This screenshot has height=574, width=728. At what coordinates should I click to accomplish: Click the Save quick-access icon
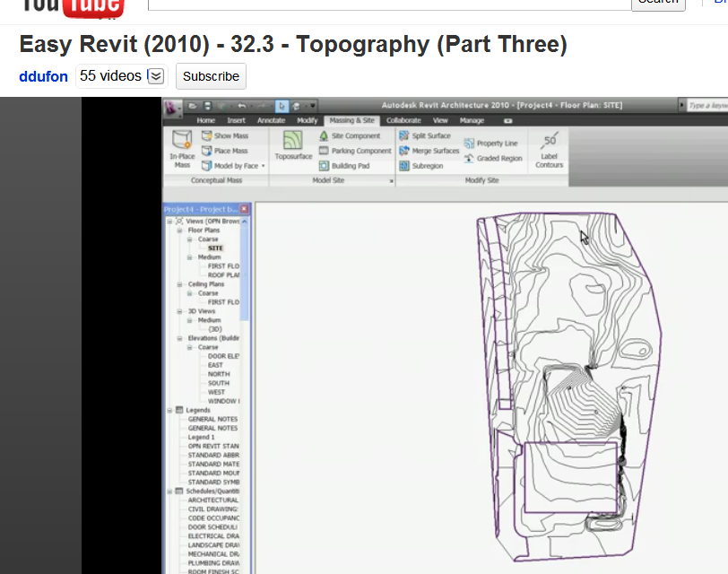(x=207, y=106)
